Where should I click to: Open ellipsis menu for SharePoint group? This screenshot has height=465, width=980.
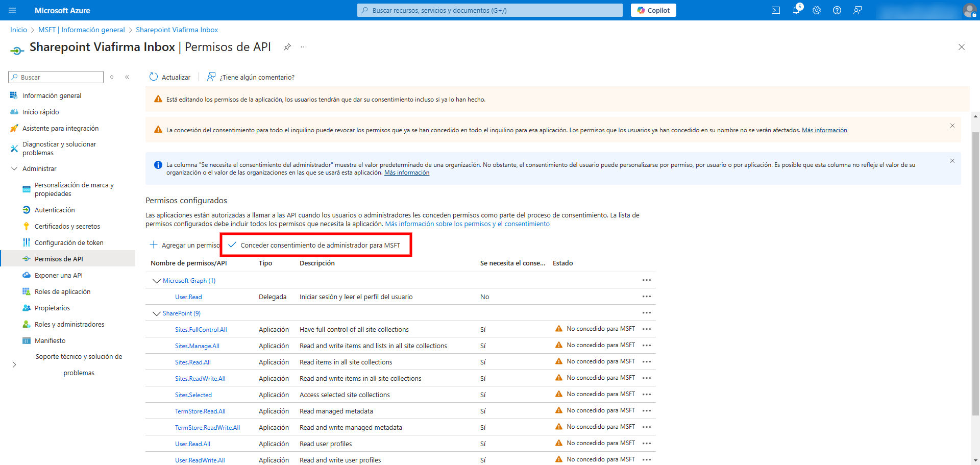pyautogui.click(x=647, y=313)
